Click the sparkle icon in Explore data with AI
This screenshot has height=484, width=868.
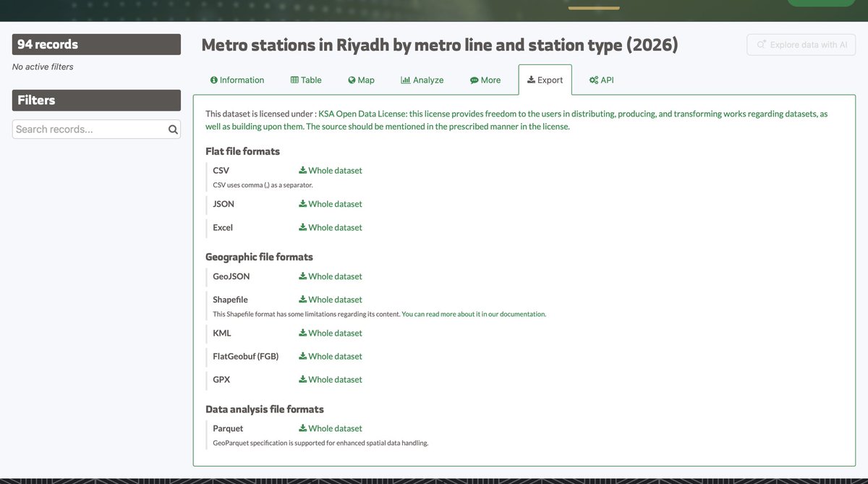pyautogui.click(x=761, y=45)
